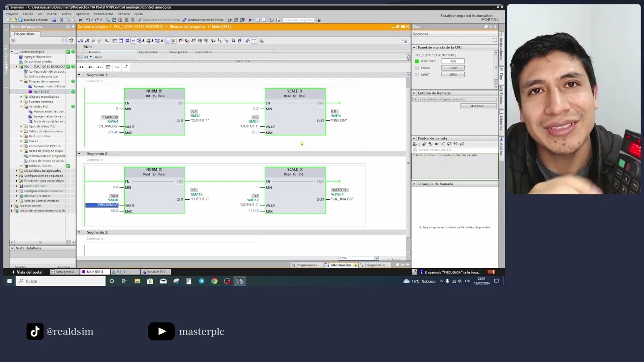Select Agregar dispositivo tree item
644x362 pixels.
tap(38, 57)
